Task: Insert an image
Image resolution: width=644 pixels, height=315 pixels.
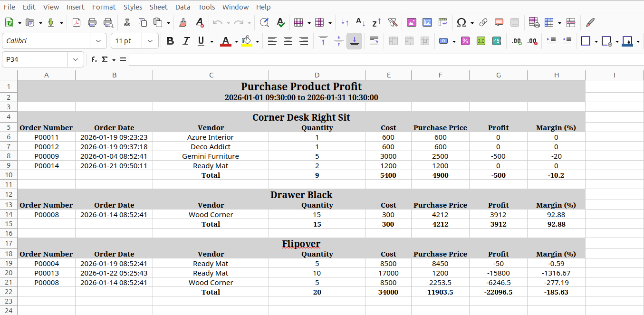Action: pos(412,22)
